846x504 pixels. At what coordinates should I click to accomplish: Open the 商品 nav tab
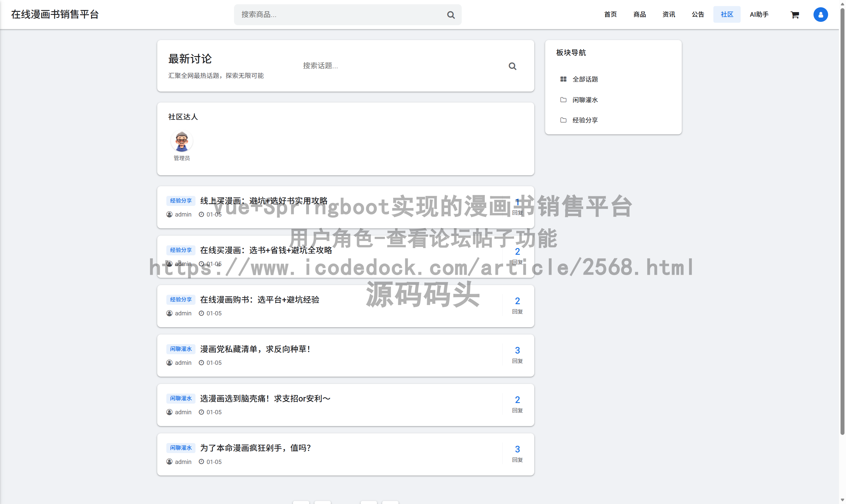[639, 14]
